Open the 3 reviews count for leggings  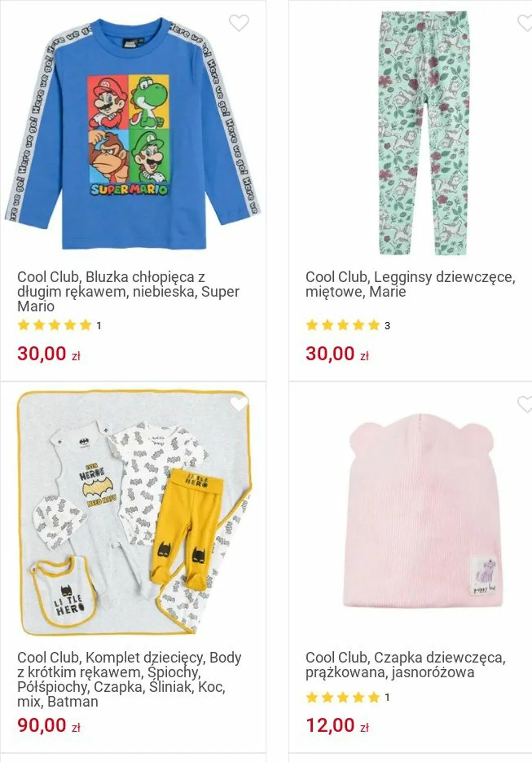[387, 326]
